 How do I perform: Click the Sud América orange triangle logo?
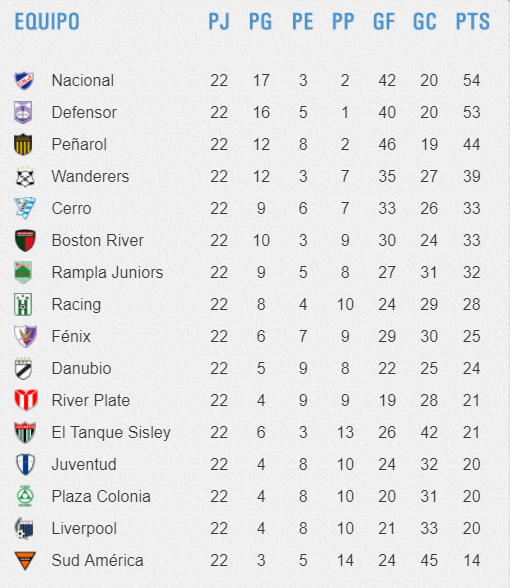pos(25,561)
